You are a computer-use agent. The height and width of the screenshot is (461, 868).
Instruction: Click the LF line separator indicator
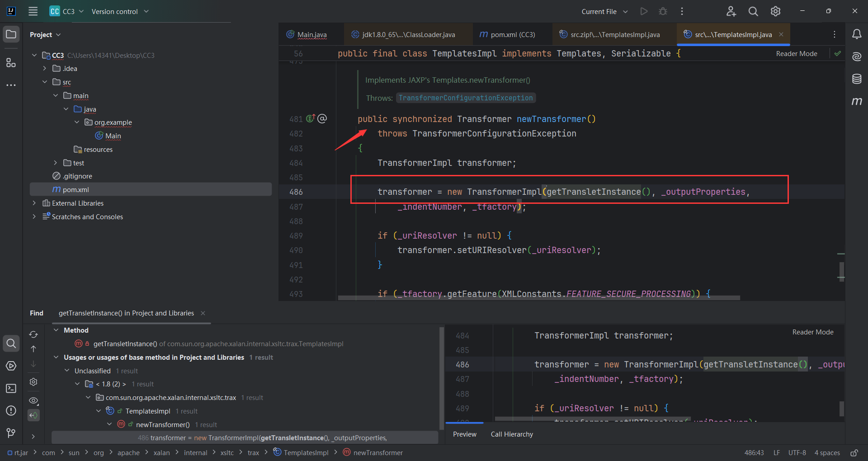[x=776, y=452]
